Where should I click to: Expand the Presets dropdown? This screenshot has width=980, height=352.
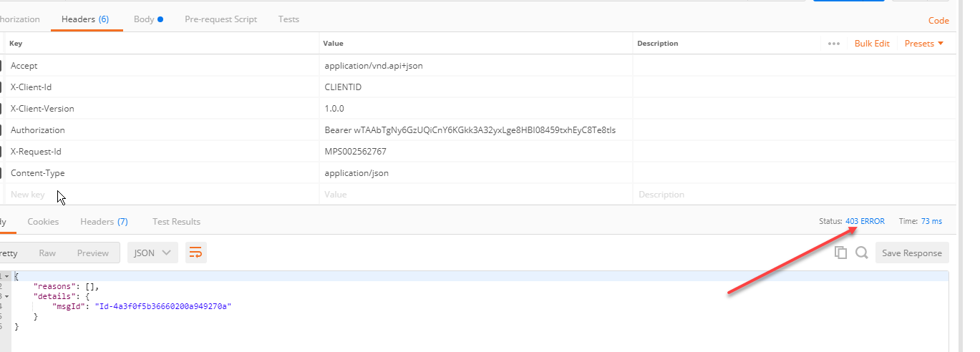tap(924, 44)
